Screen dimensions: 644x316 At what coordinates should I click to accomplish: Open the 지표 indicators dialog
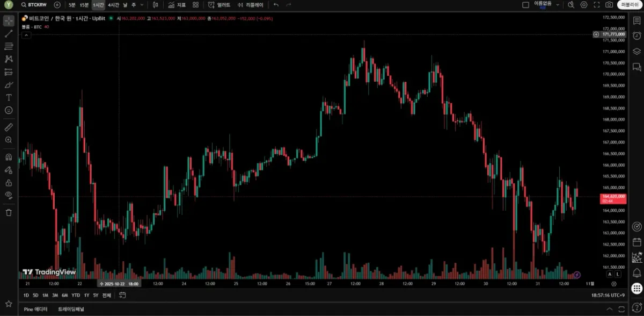pyautogui.click(x=177, y=5)
